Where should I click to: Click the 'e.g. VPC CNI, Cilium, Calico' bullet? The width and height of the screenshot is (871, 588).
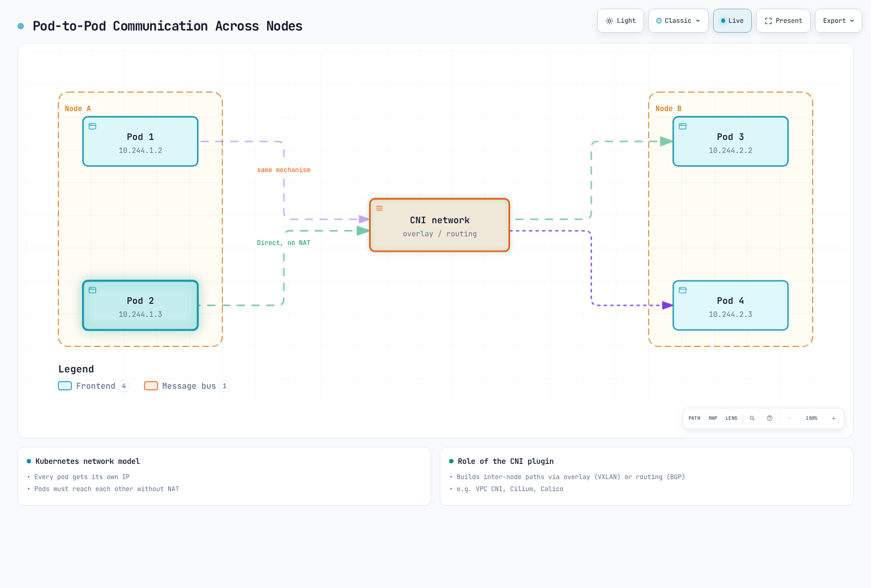point(510,489)
